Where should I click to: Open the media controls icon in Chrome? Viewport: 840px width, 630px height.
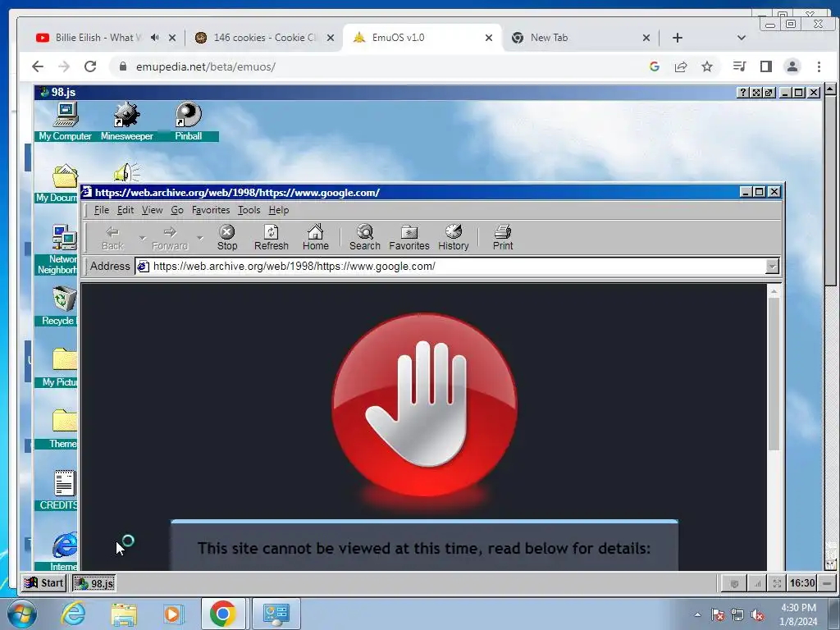(739, 66)
